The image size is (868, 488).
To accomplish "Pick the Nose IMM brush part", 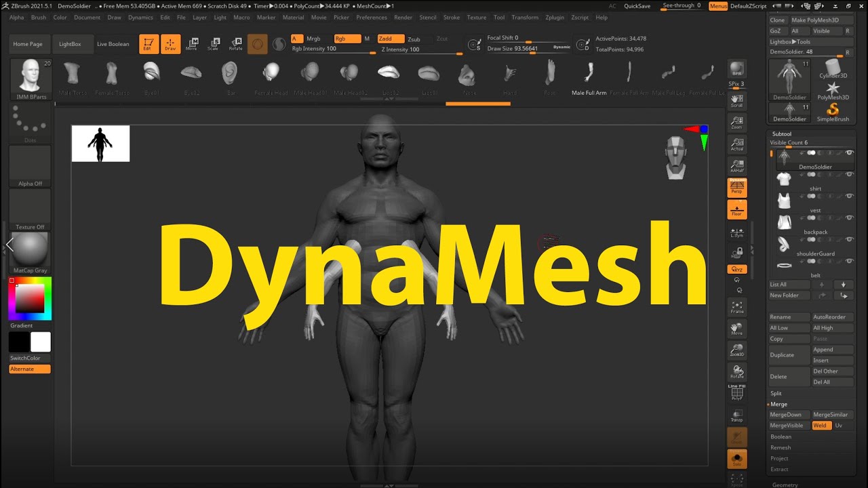I will pyautogui.click(x=468, y=77).
